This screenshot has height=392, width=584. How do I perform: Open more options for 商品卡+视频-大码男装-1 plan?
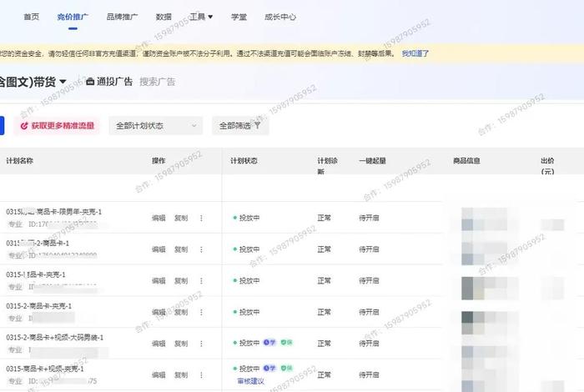(x=202, y=344)
